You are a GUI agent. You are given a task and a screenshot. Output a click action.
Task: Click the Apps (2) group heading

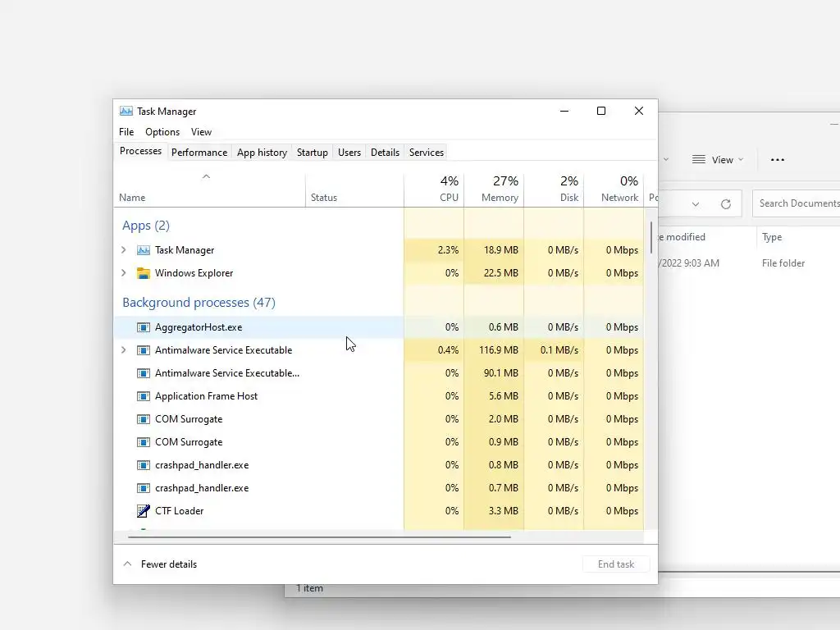tap(146, 226)
